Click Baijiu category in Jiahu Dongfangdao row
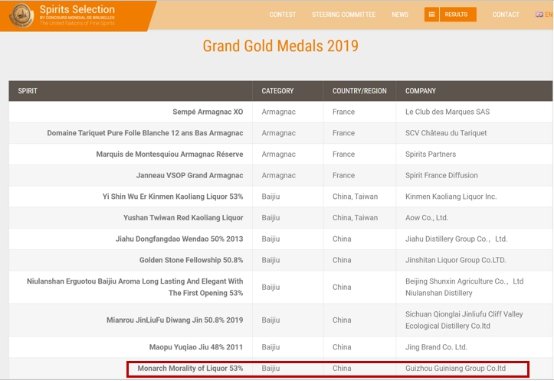This screenshot has height=381, width=554. pyautogui.click(x=271, y=239)
